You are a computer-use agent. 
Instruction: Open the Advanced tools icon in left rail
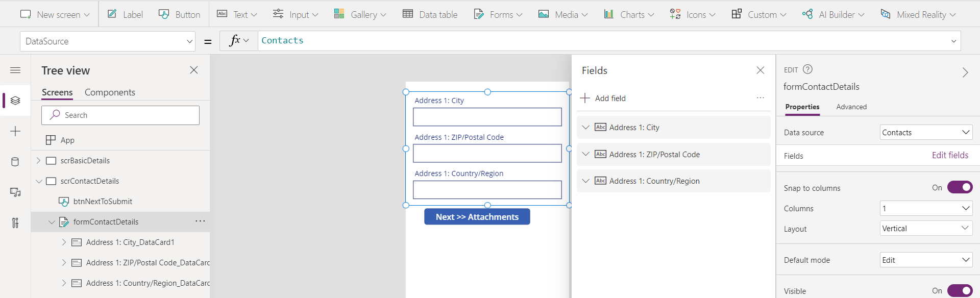point(15,223)
